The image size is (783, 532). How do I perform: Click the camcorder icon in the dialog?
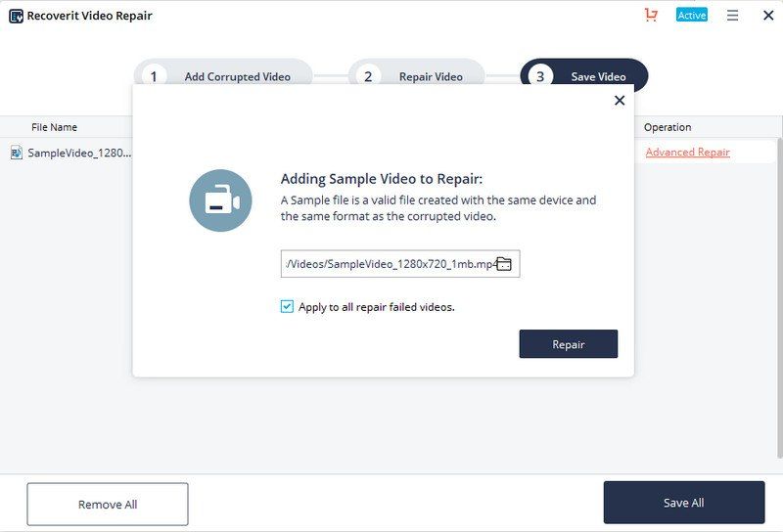[x=220, y=200]
